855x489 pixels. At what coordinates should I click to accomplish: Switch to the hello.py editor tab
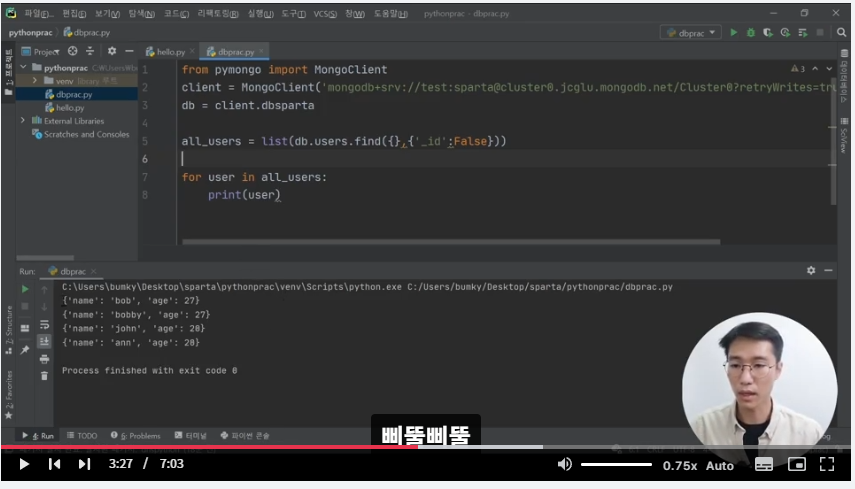[165, 51]
